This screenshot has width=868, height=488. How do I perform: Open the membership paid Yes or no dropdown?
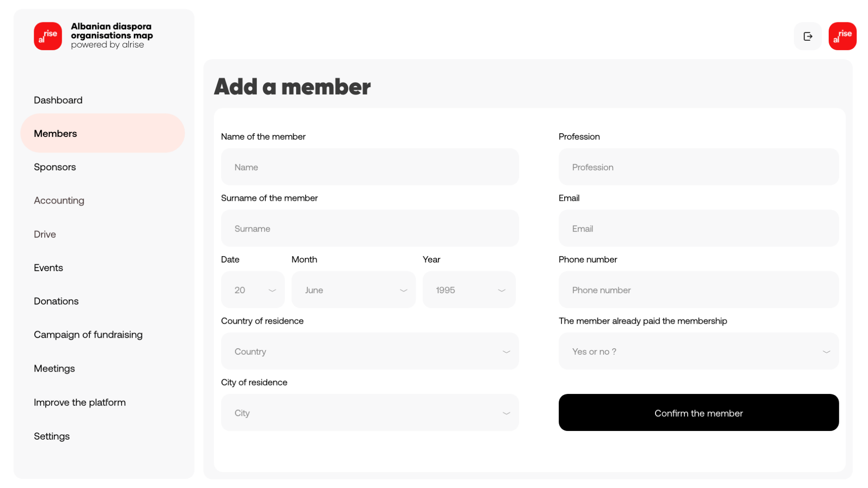coord(698,351)
